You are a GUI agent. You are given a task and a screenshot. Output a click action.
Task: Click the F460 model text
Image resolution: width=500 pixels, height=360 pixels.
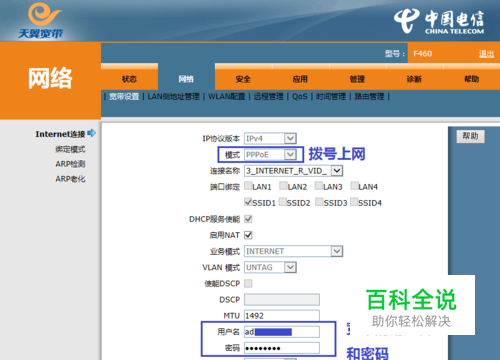(x=423, y=54)
